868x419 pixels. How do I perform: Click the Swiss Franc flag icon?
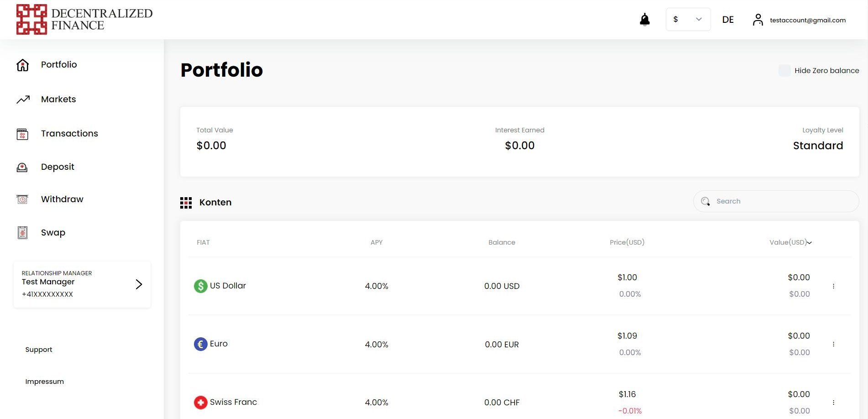point(200,403)
